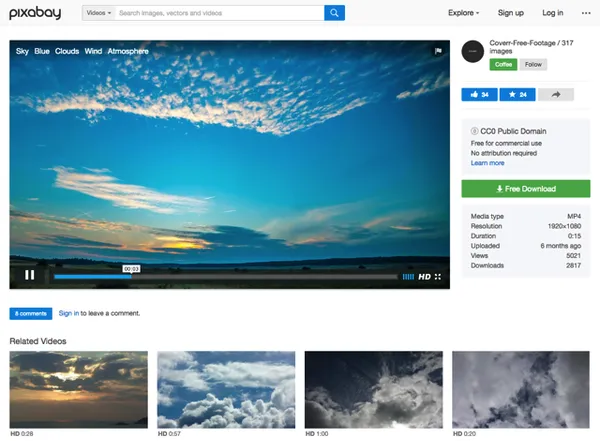Screen dimensions: 600x441
Task: Click the blue magnifier search button
Action: (x=334, y=13)
